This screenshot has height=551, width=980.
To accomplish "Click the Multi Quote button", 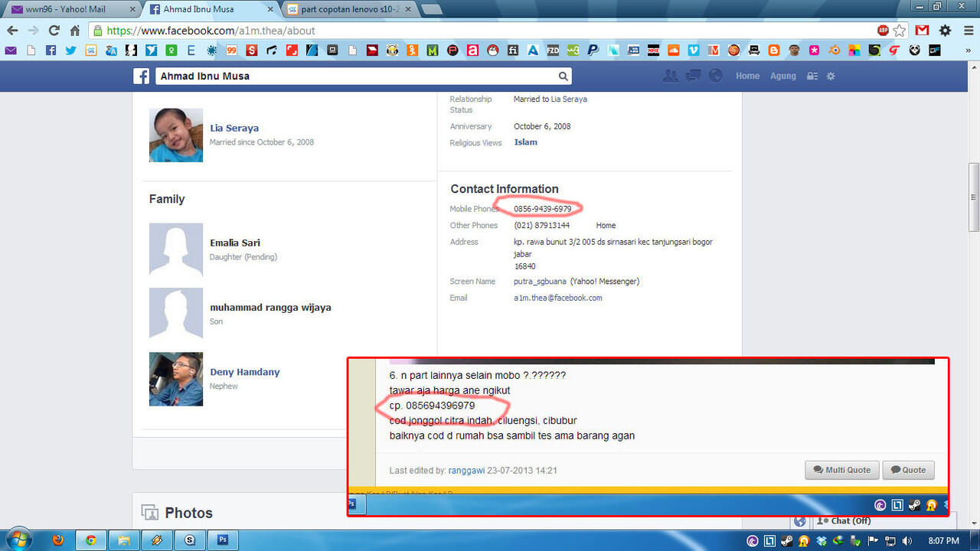I will tap(841, 470).
